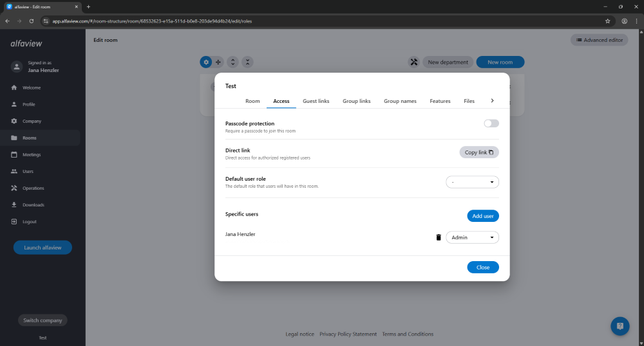Bookmark this page with star icon

[607, 21]
